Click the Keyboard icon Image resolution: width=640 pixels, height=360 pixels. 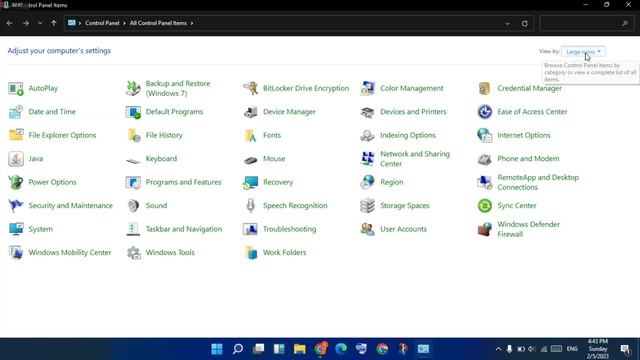(x=133, y=160)
